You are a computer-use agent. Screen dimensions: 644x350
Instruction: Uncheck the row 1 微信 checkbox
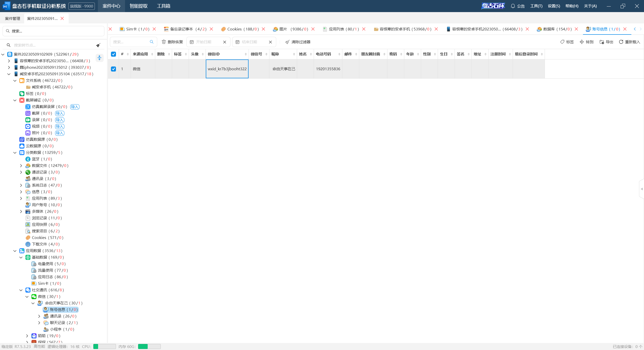pyautogui.click(x=113, y=69)
